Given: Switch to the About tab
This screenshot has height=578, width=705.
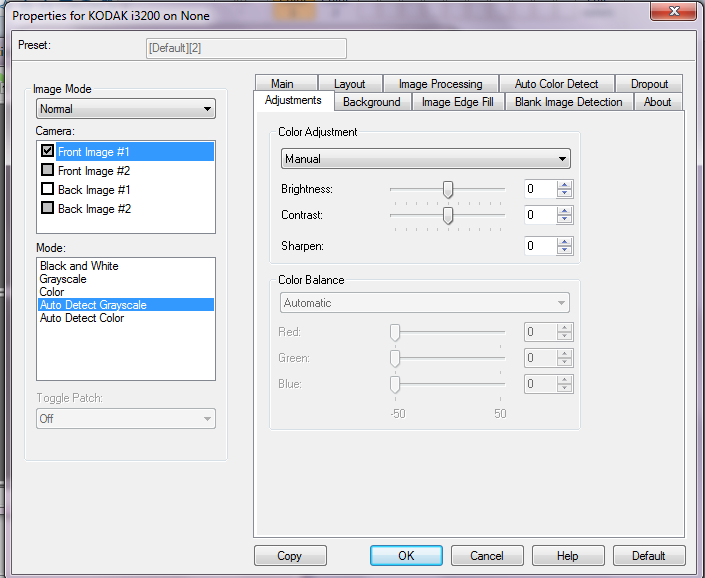Looking at the screenshot, I should (x=657, y=102).
